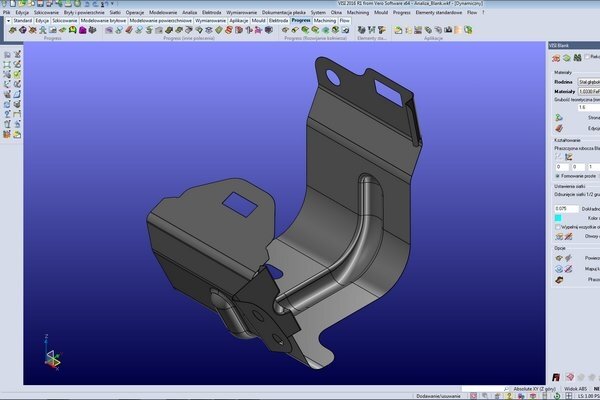Edit the direction vector field showing 1
The image size is (600, 400).
(x=593, y=167)
